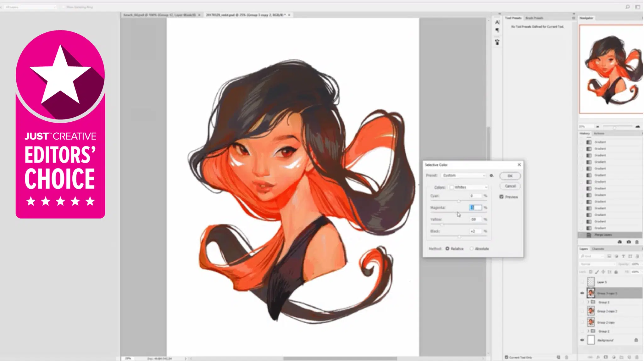Create a new history snapshot camera icon

click(x=629, y=242)
